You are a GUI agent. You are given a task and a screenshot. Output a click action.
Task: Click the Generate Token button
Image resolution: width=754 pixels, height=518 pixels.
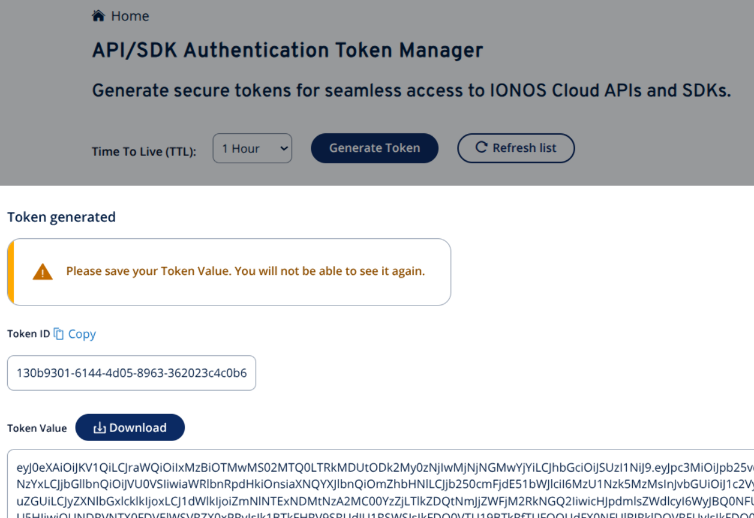375,148
